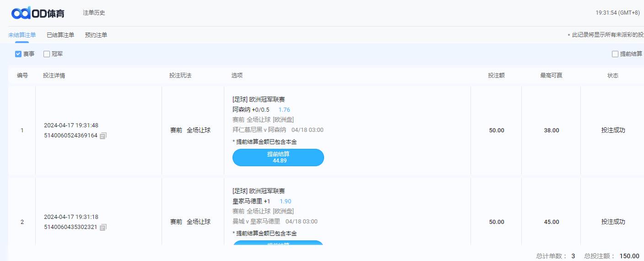This screenshot has height=261, width=644.
Task: Copy bet number 5140060524369164 with copy icon
Action: [103, 136]
